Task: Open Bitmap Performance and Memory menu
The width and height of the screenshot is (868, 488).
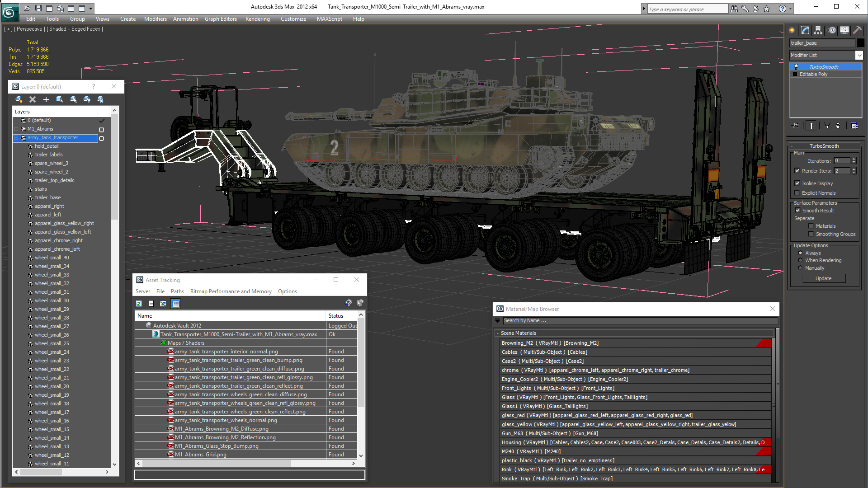Action: [231, 291]
